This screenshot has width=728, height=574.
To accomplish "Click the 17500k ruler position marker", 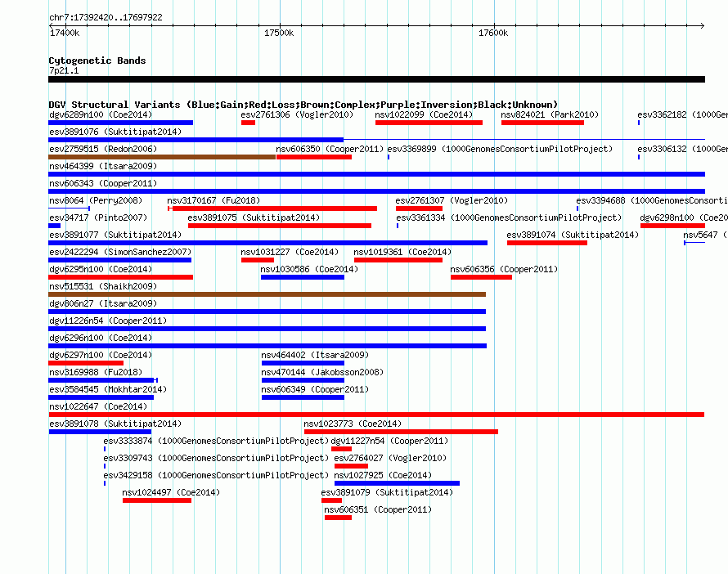I will point(279,33).
